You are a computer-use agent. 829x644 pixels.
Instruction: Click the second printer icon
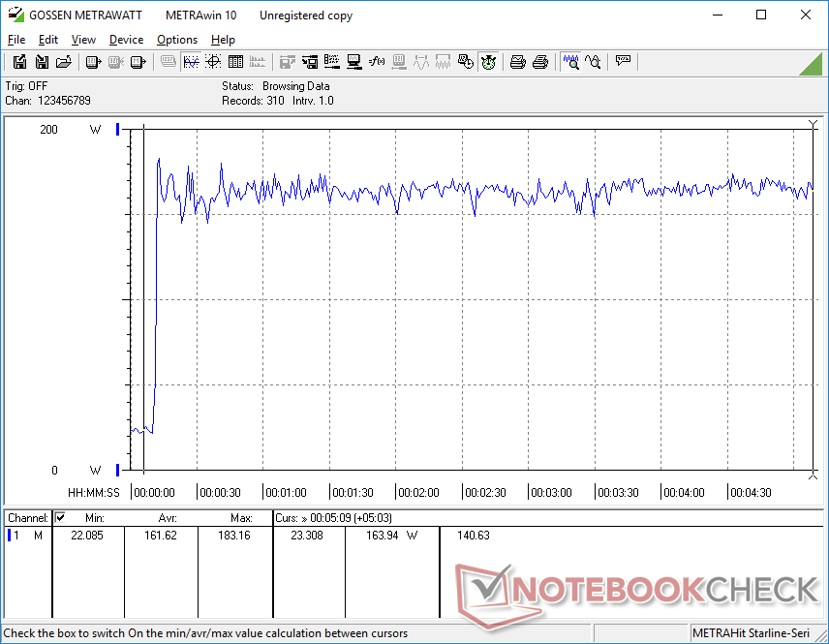pos(539,62)
